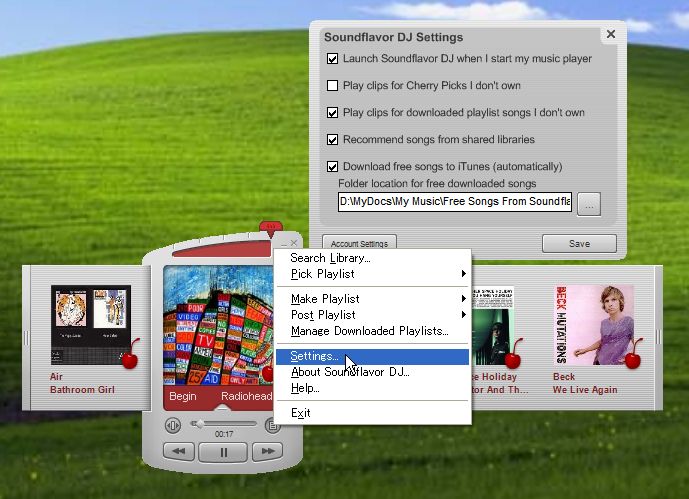Click the Radiohead artist label
Image resolution: width=689 pixels, height=499 pixels.
247,396
